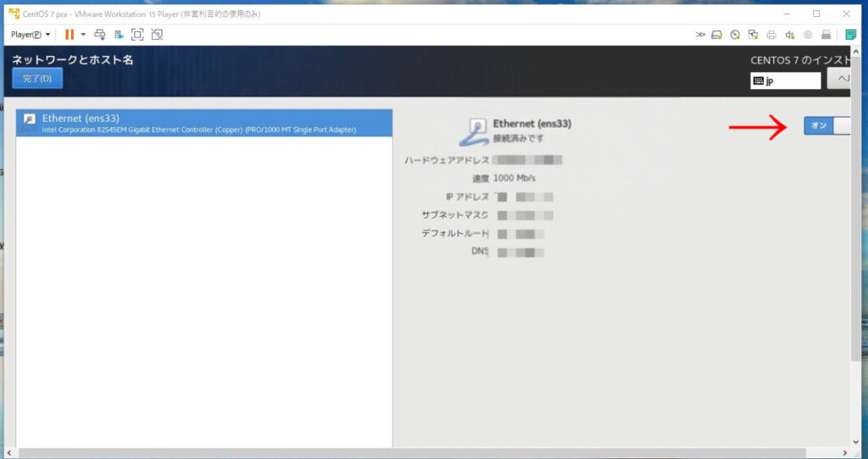Click the grey USB device icon
This screenshot has height=459, width=868.
coord(826,34)
